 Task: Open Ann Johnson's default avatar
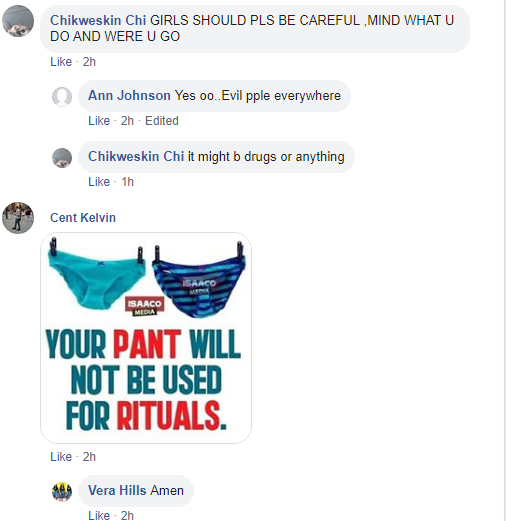pyautogui.click(x=62, y=97)
